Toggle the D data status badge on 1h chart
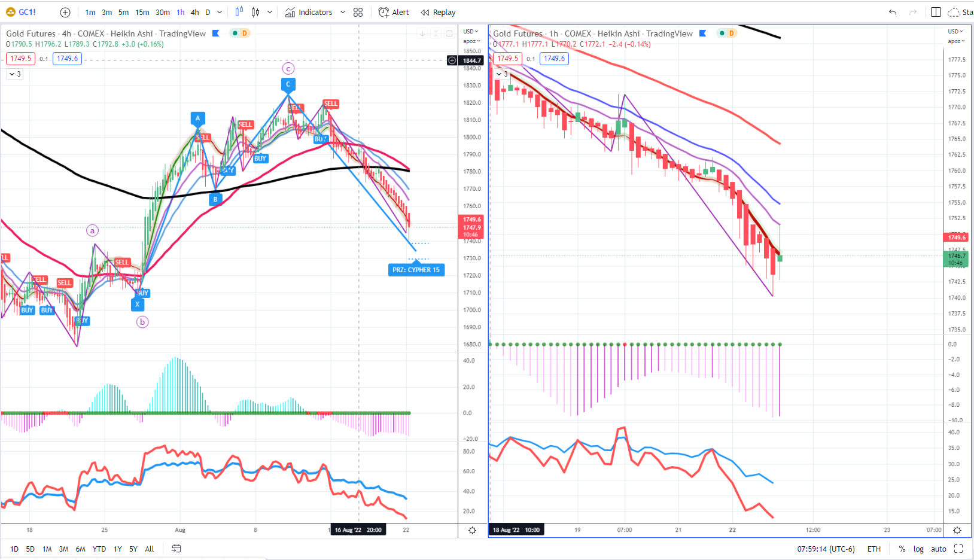 [x=731, y=33]
